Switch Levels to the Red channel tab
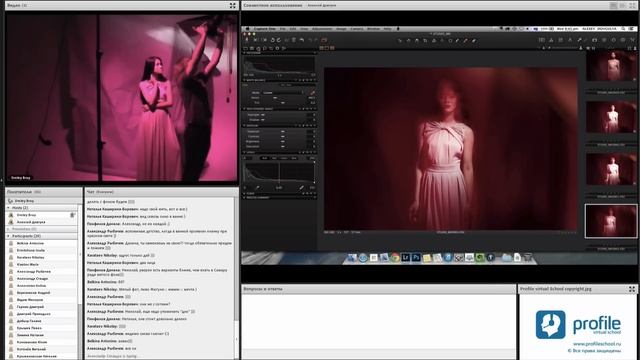 pyautogui.click(x=274, y=158)
